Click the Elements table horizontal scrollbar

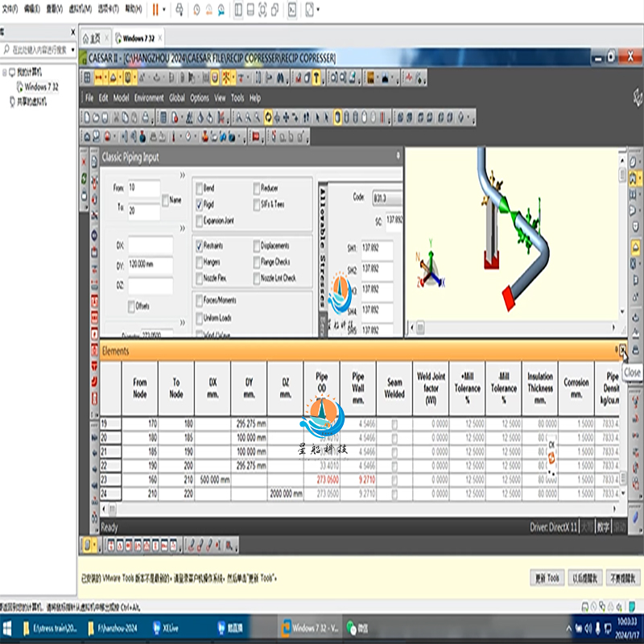361,509
